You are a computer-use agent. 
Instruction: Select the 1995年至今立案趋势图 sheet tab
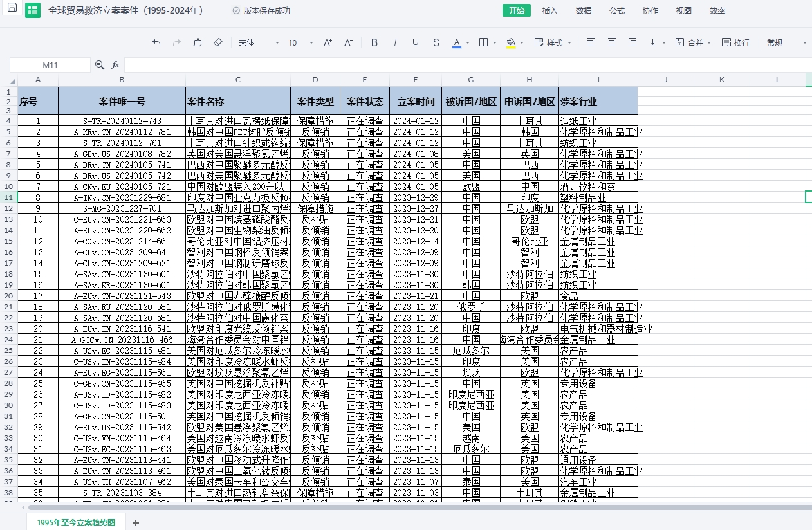tap(76, 522)
